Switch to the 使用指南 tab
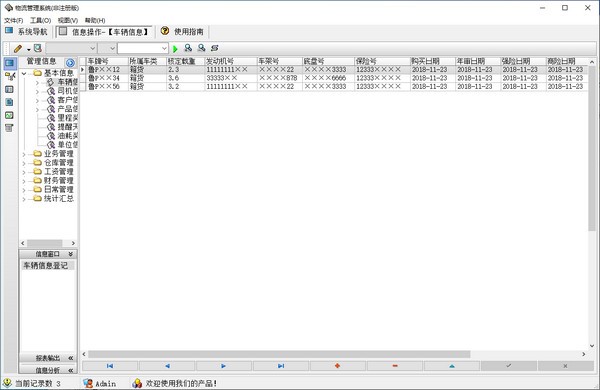 pyautogui.click(x=183, y=31)
